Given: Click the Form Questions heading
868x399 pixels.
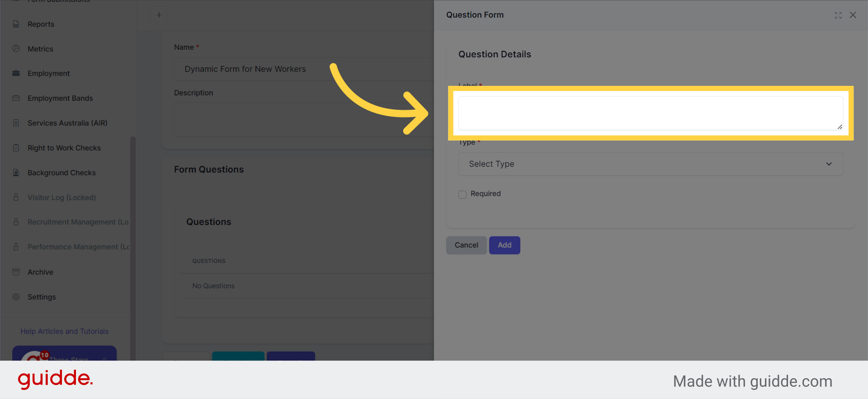Looking at the screenshot, I should (x=209, y=169).
